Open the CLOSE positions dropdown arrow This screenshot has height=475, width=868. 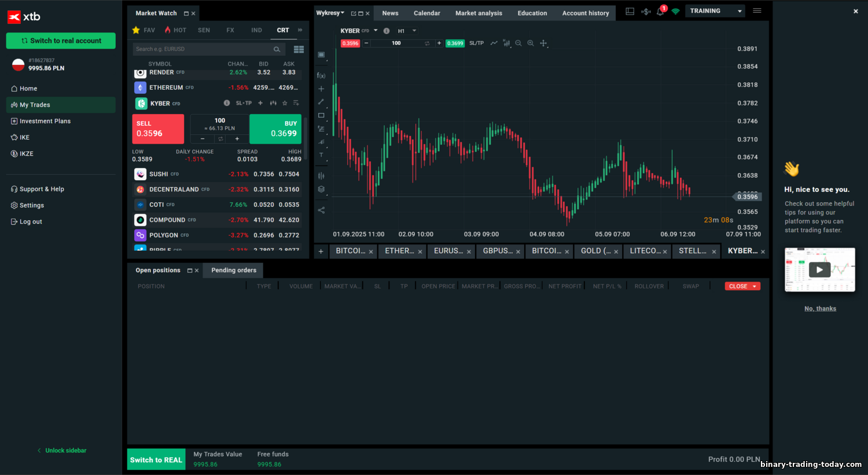tap(755, 287)
